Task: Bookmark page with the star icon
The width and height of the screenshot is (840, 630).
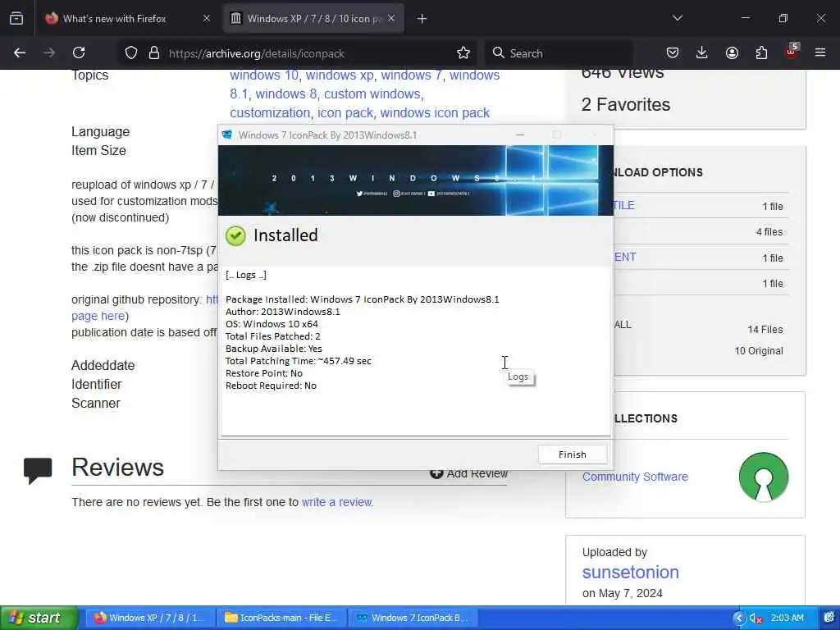Action: [463, 52]
